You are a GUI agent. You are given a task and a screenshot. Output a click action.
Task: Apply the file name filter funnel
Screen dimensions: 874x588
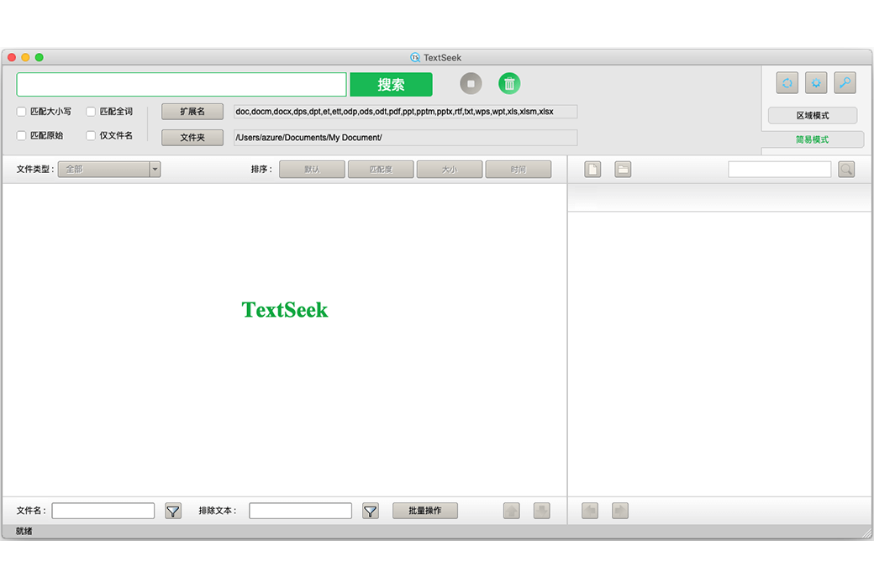point(173,511)
